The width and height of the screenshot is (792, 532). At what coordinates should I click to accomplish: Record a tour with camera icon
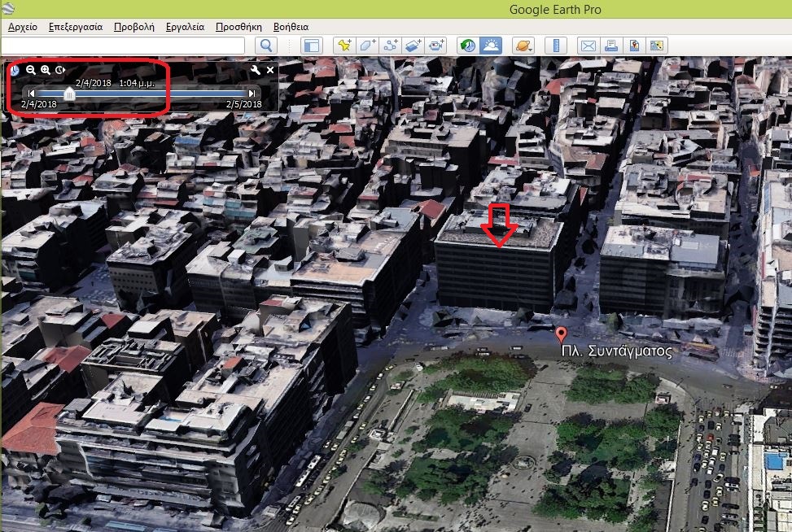click(436, 46)
